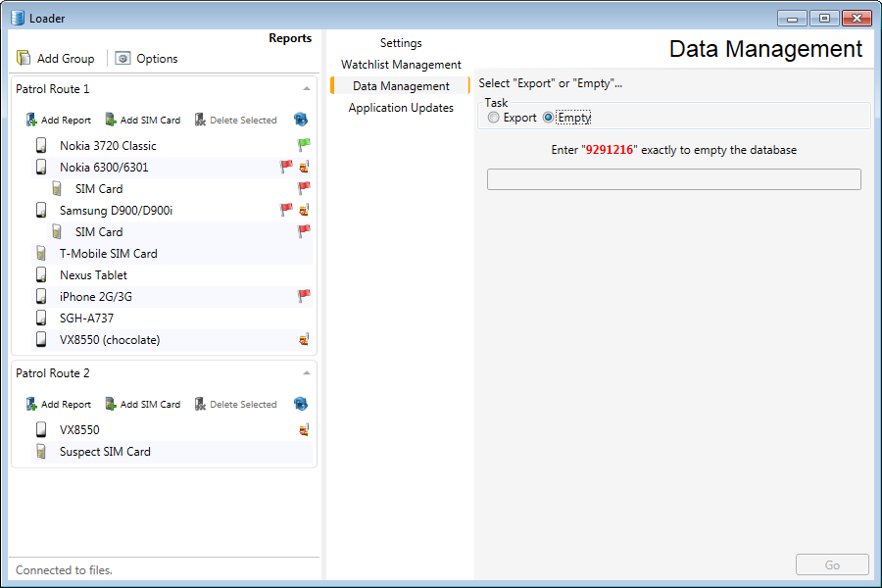
Task: Select the Samsung D900/D900i report
Action: coord(116,211)
